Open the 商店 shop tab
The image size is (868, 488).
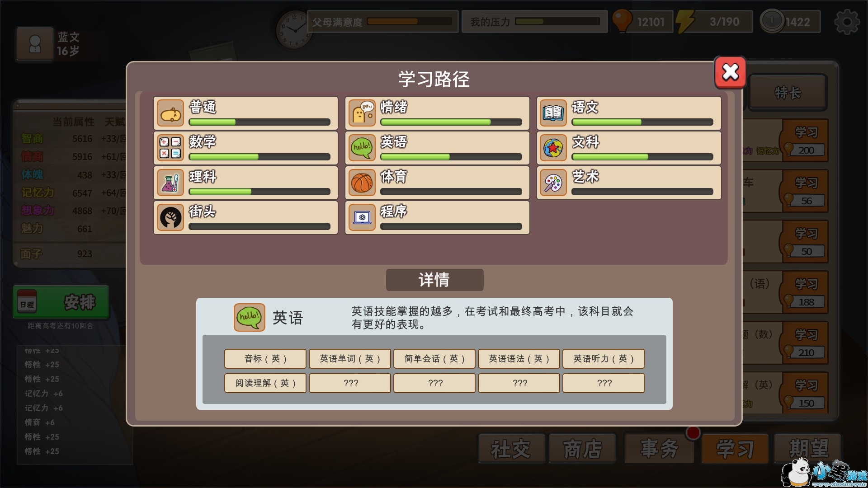pyautogui.click(x=583, y=449)
